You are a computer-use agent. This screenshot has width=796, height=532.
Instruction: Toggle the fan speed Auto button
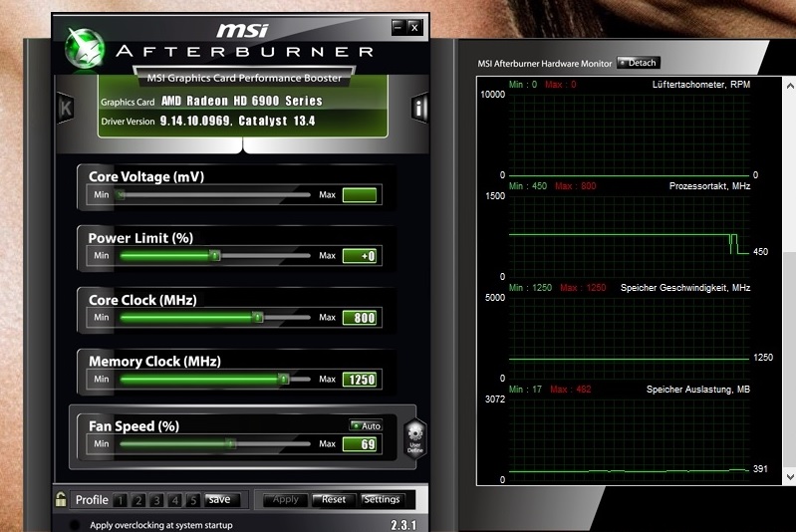coord(366,426)
